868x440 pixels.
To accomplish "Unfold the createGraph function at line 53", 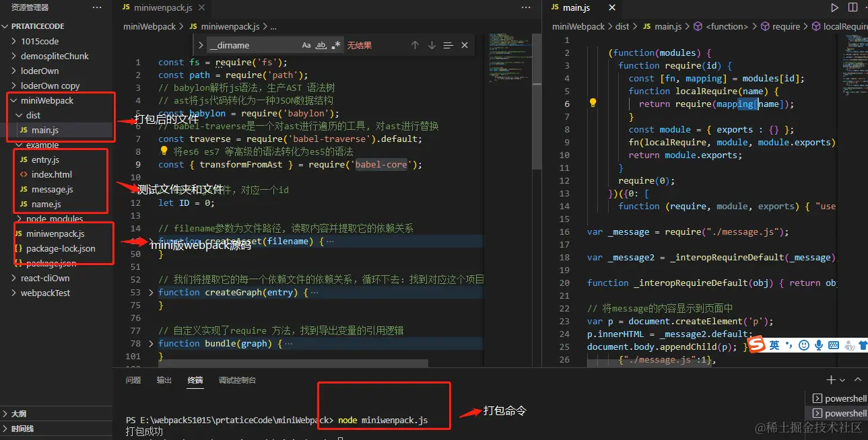I will coord(151,293).
